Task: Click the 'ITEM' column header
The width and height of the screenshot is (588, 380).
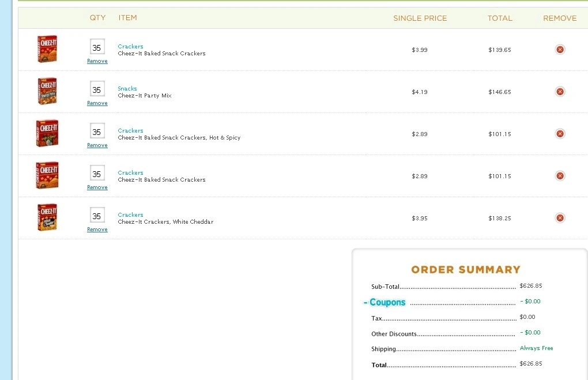Action: (128, 18)
